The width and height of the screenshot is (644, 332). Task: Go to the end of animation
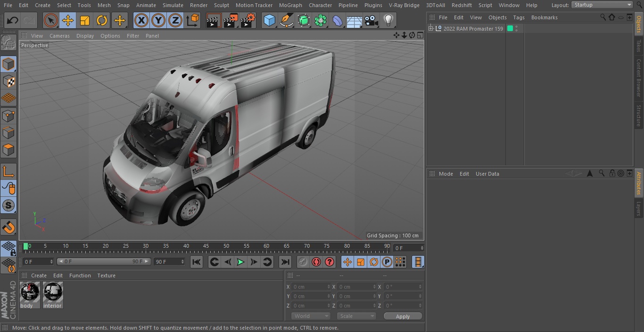coord(285,262)
